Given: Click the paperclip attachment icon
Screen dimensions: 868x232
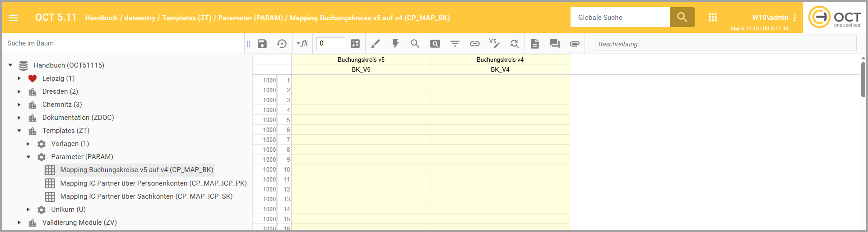Looking at the screenshot, I should tap(574, 44).
